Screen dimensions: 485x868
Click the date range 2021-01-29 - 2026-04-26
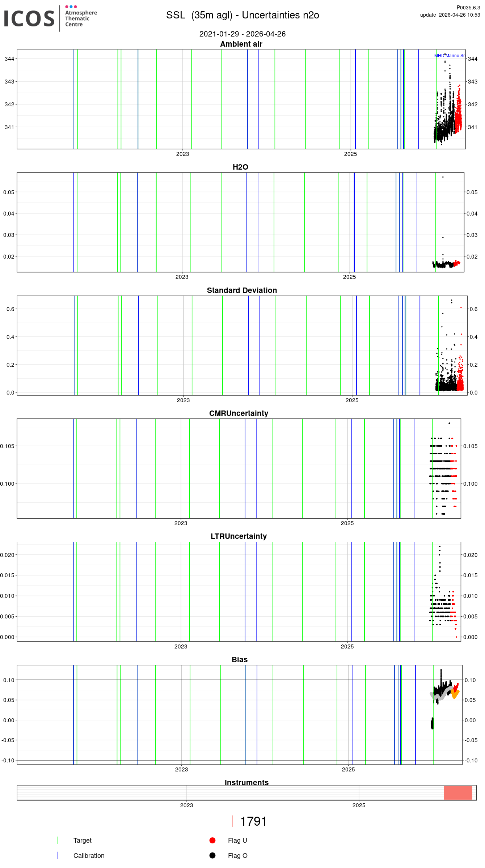[x=242, y=34]
